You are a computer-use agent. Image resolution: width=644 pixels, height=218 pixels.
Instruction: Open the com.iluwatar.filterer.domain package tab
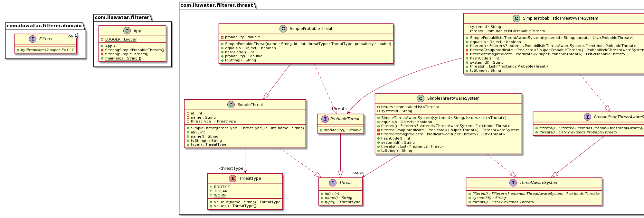point(44,26)
